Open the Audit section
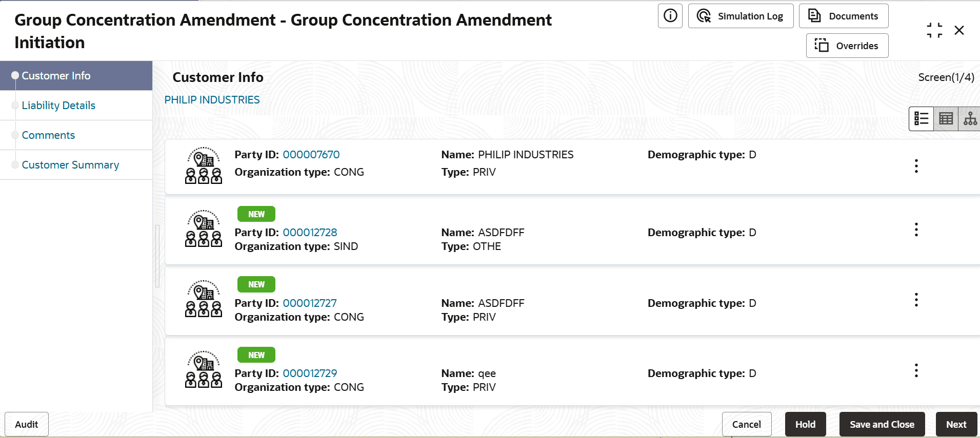The image size is (980, 438). point(27,424)
